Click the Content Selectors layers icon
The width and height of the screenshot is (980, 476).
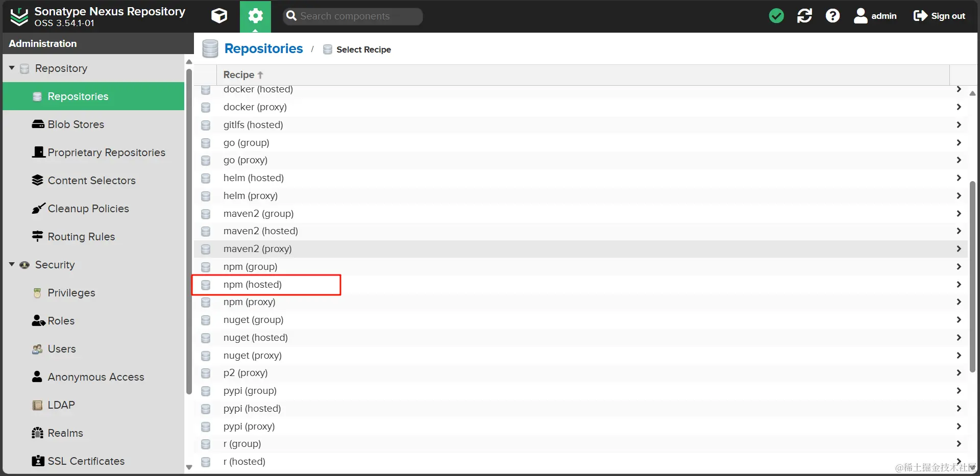click(38, 180)
